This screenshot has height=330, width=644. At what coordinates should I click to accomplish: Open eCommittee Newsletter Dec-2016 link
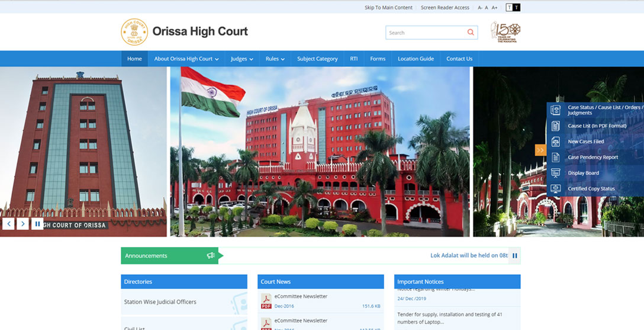(x=301, y=296)
